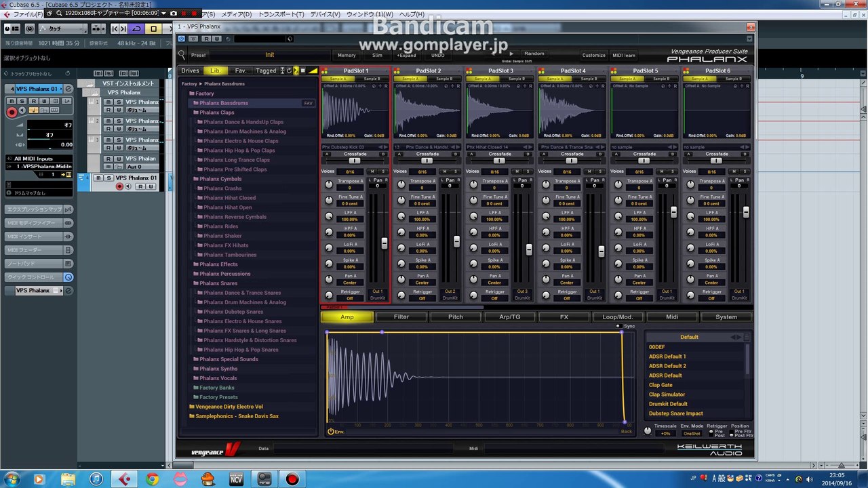
Task: Click the Cubase stop transport button
Action: [x=153, y=28]
